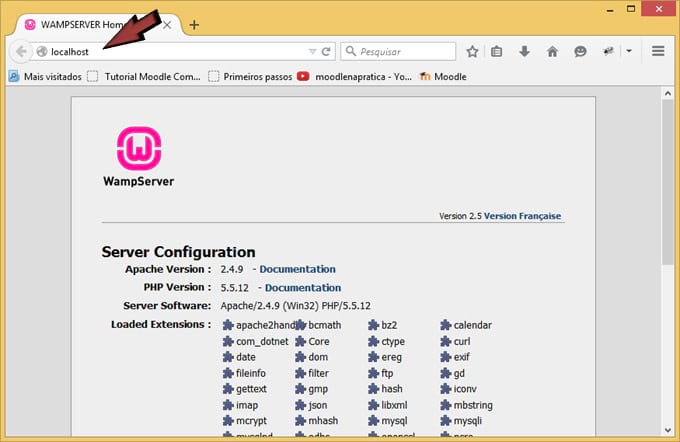This screenshot has width=680, height=442.
Task: Open the Firefox hamburger menu
Action: [x=658, y=51]
